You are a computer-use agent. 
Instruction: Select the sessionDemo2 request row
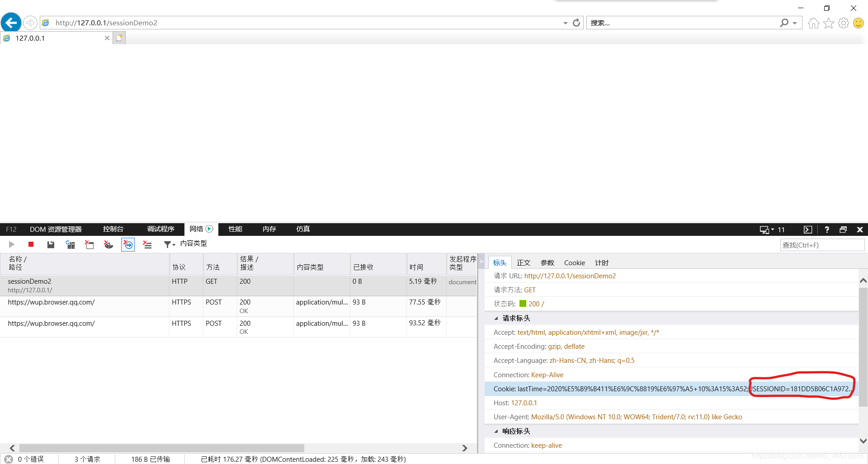coord(238,286)
